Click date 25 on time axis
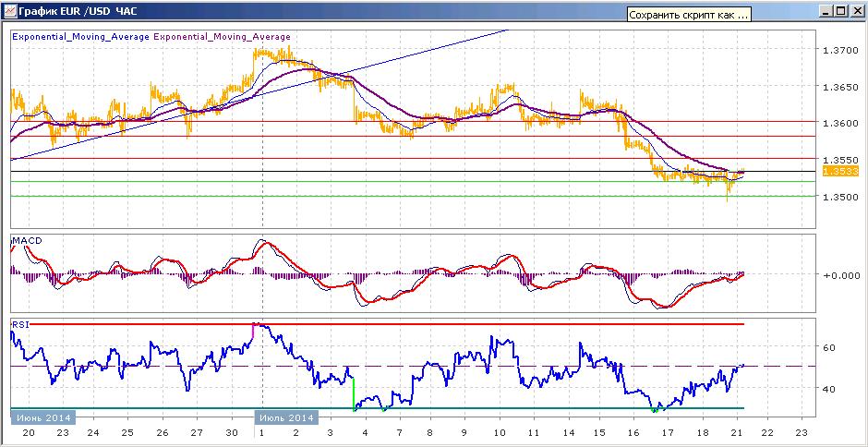Viewport: 868px width, 447px height. pos(127,432)
